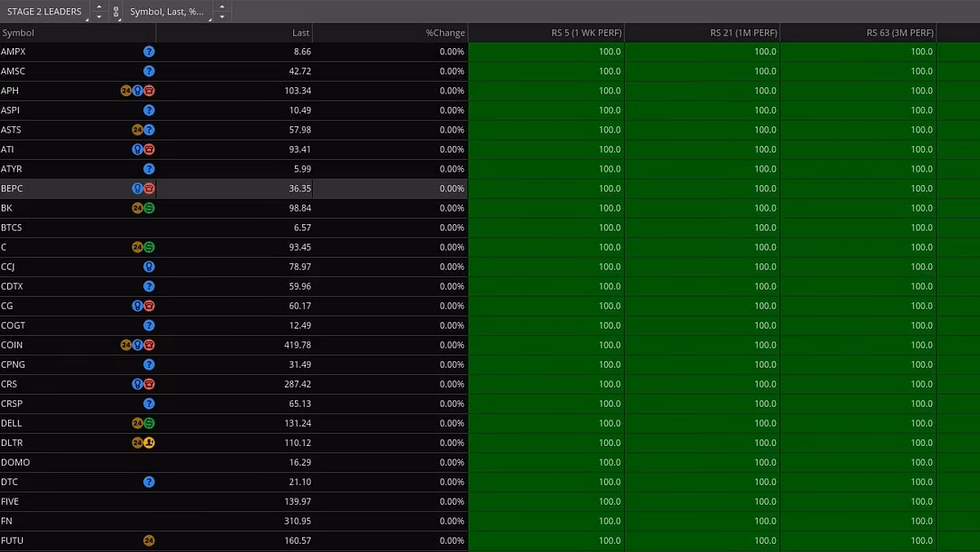Sort by RS 5 (1 WK PERF) header
This screenshot has height=552, width=980.
point(585,33)
